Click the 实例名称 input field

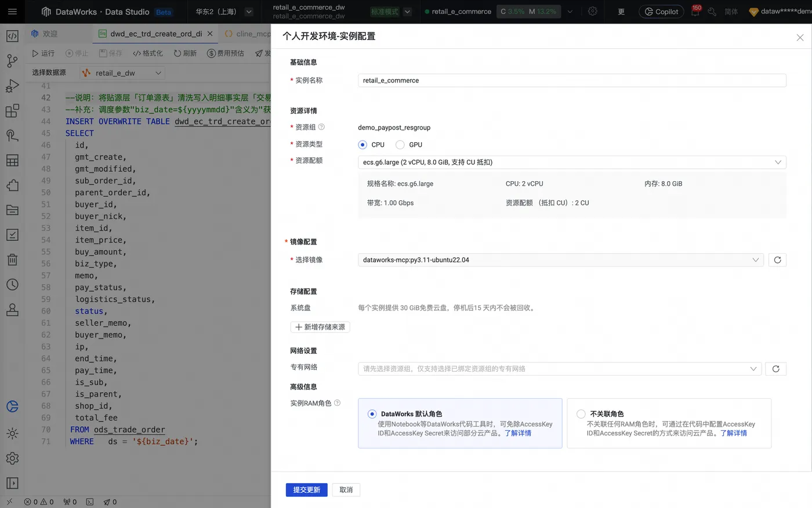click(572, 80)
